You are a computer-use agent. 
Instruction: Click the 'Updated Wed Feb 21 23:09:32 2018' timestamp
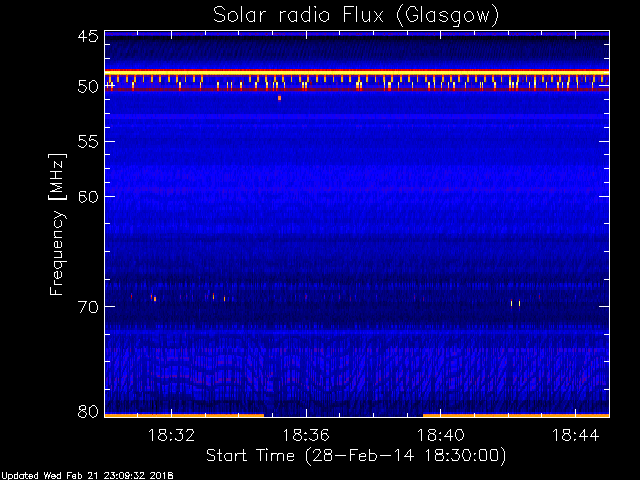tap(87, 476)
